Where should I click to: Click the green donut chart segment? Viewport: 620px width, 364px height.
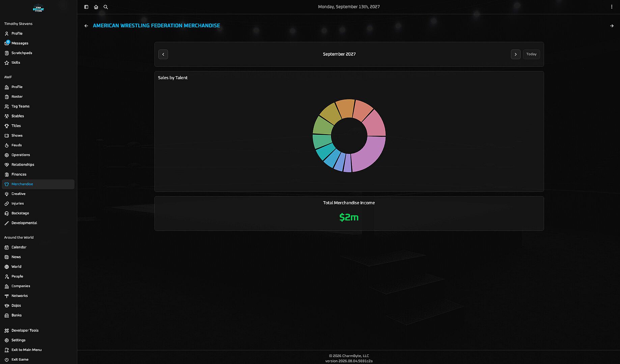click(323, 125)
